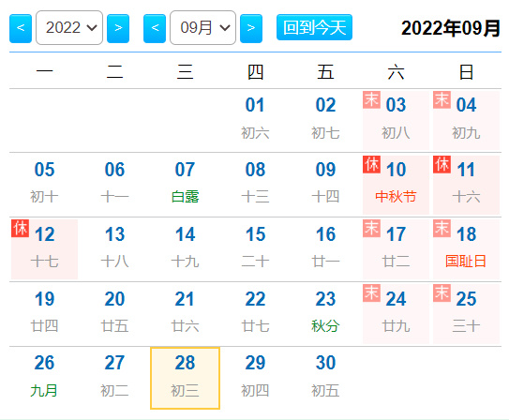Select date 30 初五
Viewport: 509px width, 420px height.
tap(325, 378)
